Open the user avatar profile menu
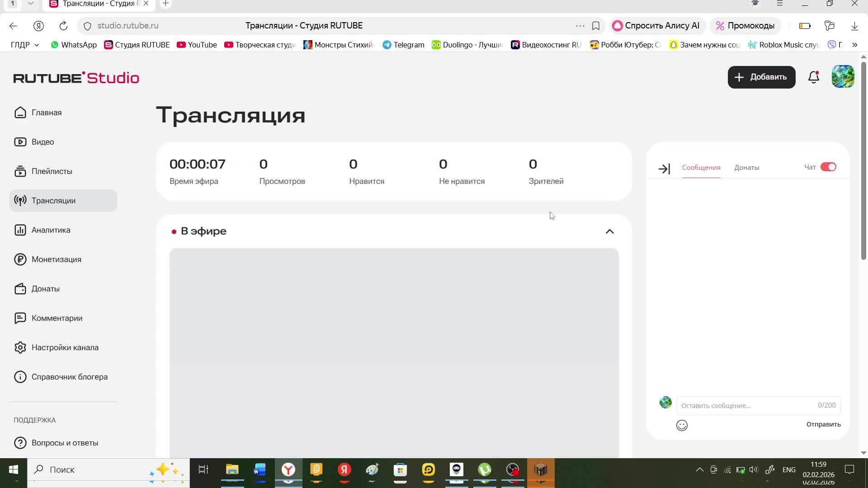This screenshot has width=868, height=488. 843,77
